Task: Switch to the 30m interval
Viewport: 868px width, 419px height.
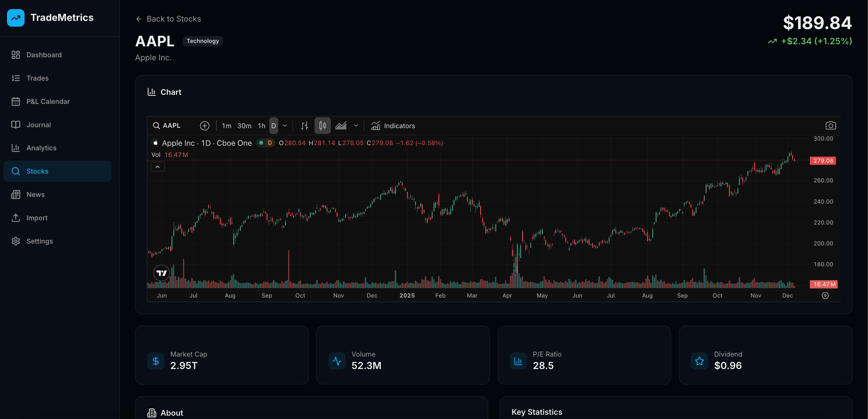Action: pos(244,125)
